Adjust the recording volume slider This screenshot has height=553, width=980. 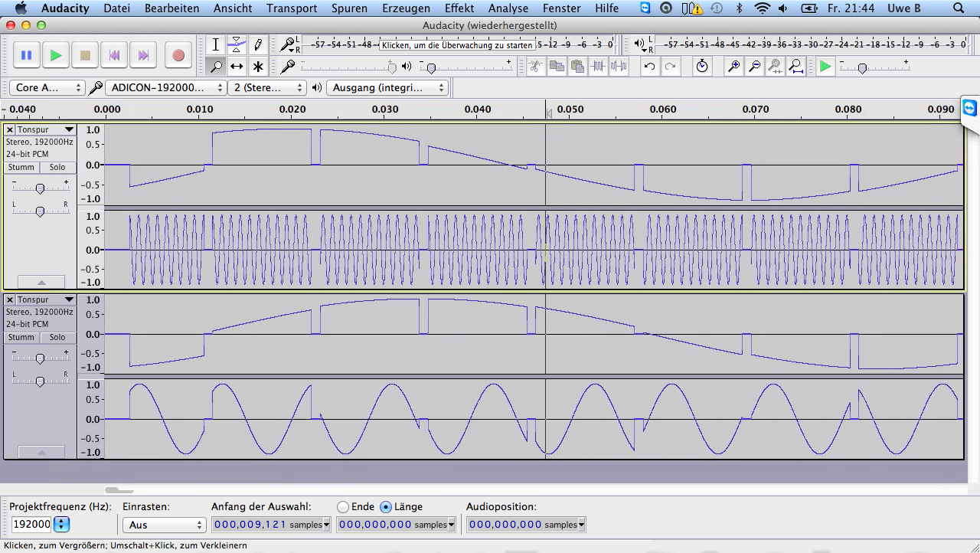click(349, 67)
